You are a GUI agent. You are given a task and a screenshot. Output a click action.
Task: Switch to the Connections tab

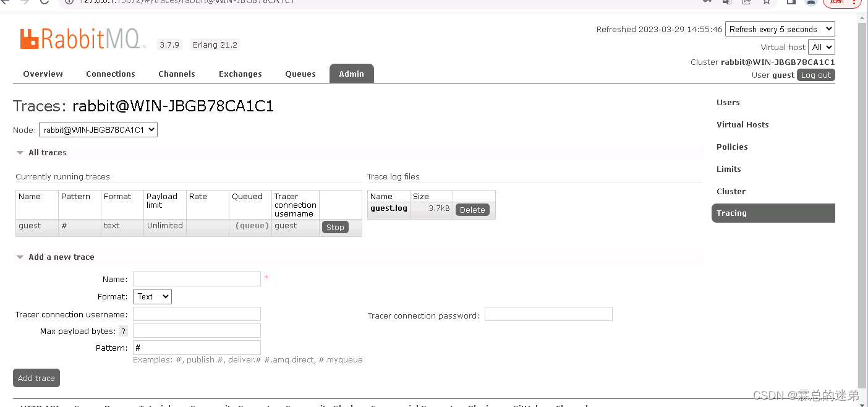[110, 74]
